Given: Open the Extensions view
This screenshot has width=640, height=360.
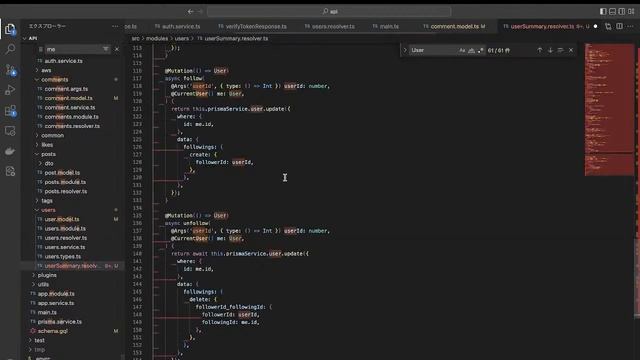Looking at the screenshot, I should tap(10, 111).
